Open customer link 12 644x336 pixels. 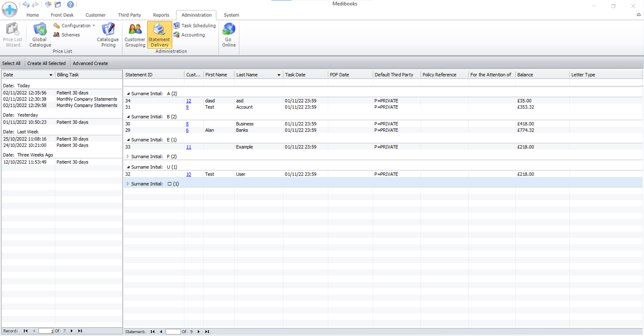(x=189, y=101)
